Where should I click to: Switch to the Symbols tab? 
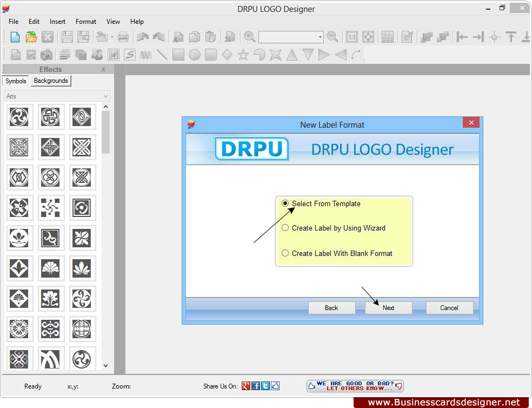coord(16,81)
